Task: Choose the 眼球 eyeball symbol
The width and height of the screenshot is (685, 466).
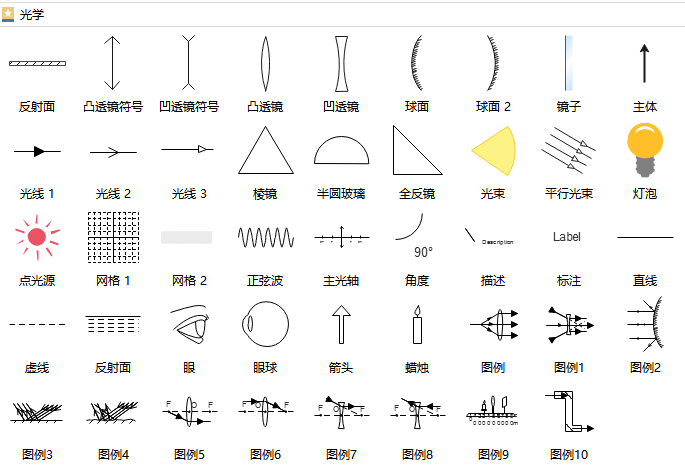Action: (265, 324)
